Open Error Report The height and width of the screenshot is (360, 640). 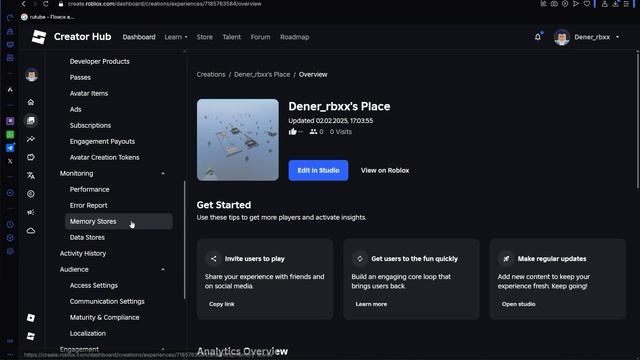[x=89, y=205]
